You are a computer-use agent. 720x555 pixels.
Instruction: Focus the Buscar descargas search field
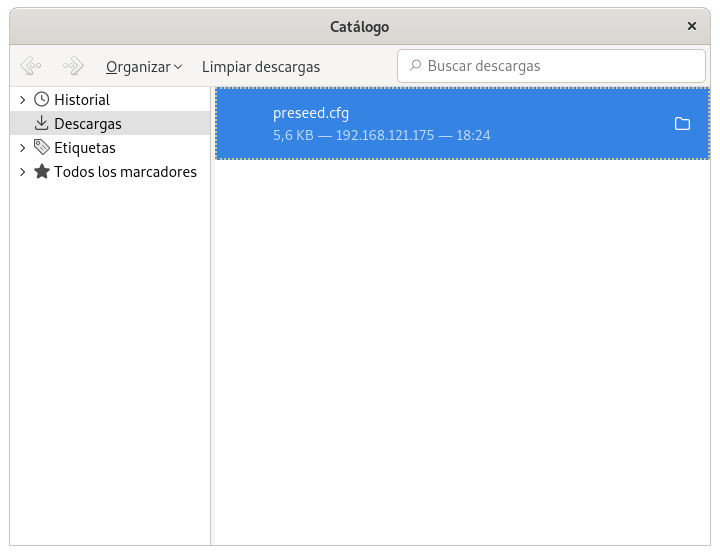coord(560,66)
